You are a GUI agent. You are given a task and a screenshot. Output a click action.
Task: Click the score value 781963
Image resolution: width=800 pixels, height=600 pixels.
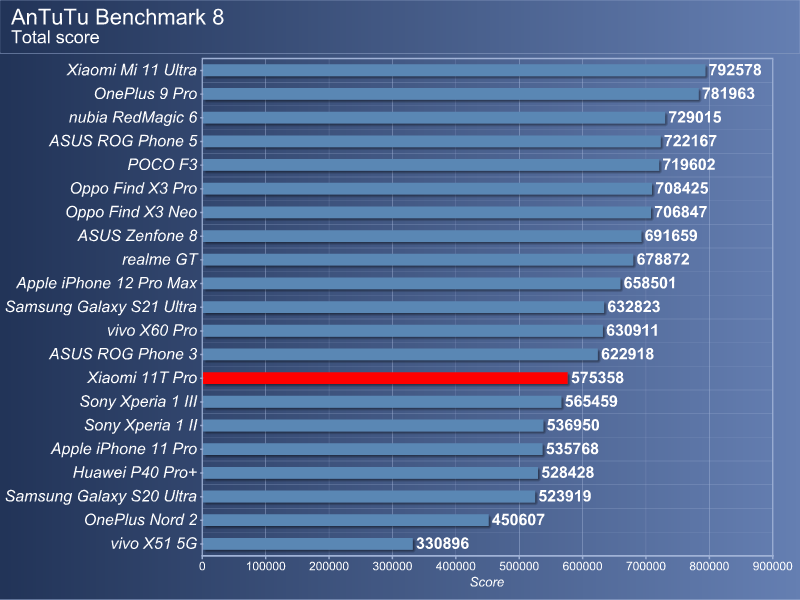click(x=728, y=94)
